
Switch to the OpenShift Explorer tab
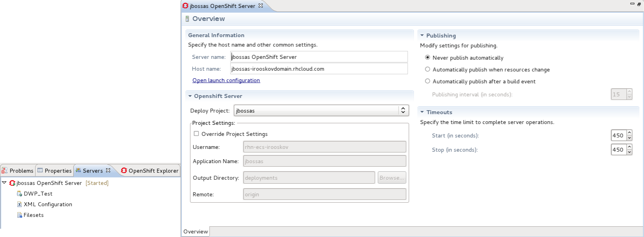[x=150, y=171]
